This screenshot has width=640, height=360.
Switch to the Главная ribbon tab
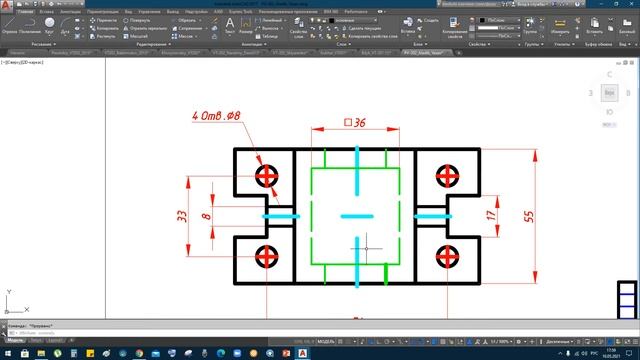click(25, 12)
